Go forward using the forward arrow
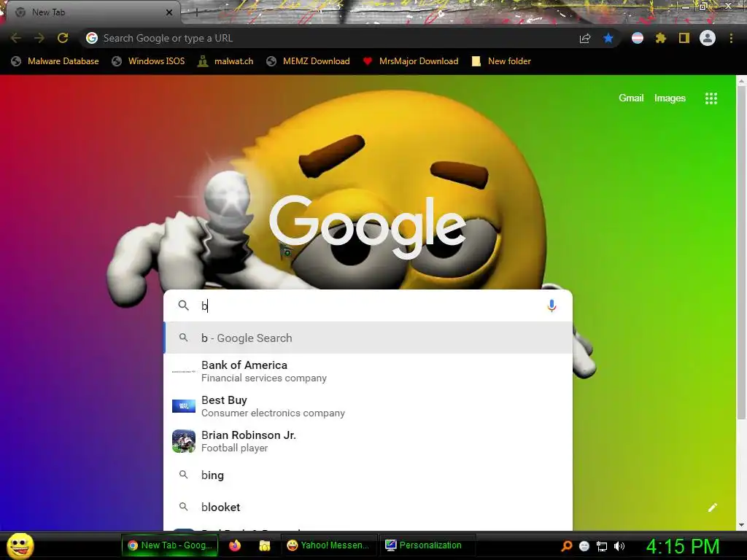 pyautogui.click(x=39, y=38)
